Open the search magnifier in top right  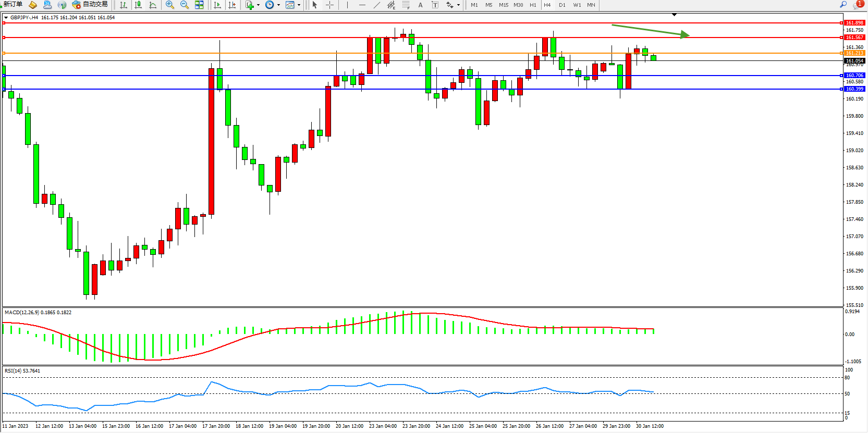[x=843, y=4]
